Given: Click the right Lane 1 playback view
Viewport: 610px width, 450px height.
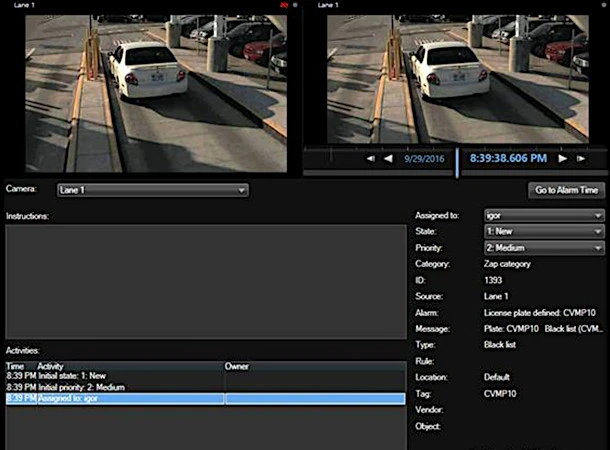Looking at the screenshot, I should coord(458,79).
